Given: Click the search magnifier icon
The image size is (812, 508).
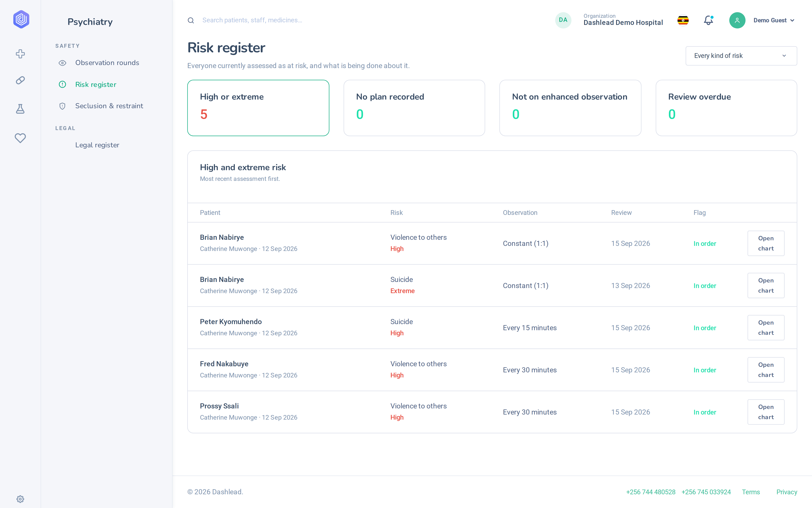Looking at the screenshot, I should 191,20.
